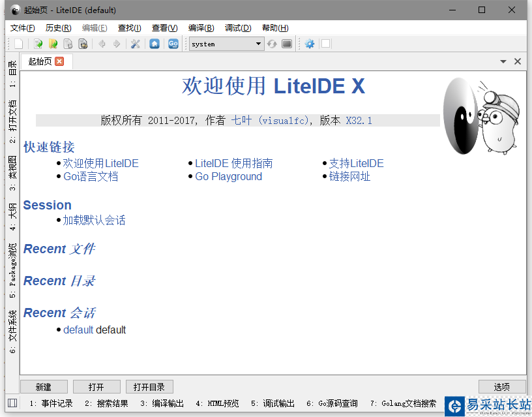Close the 起始页 tab via red X

click(59, 61)
